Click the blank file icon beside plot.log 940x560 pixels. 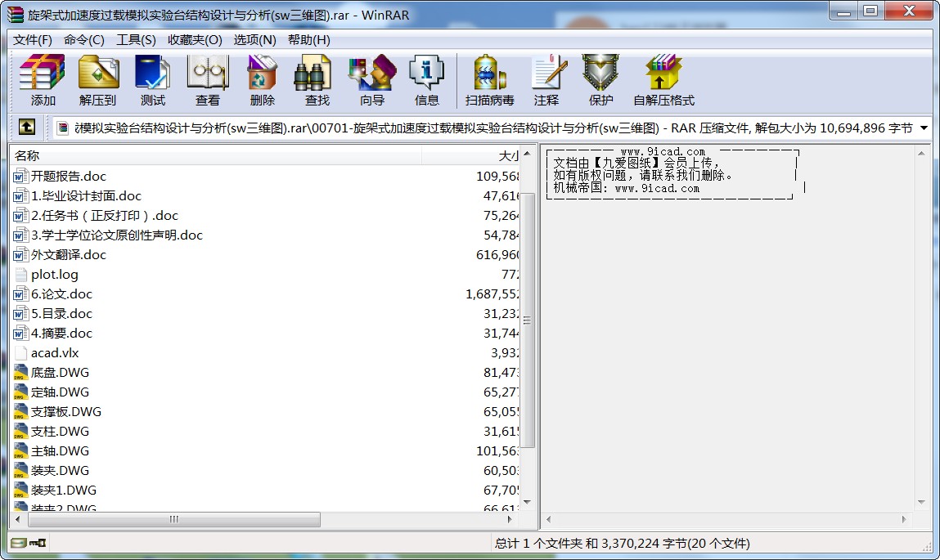[21, 275]
